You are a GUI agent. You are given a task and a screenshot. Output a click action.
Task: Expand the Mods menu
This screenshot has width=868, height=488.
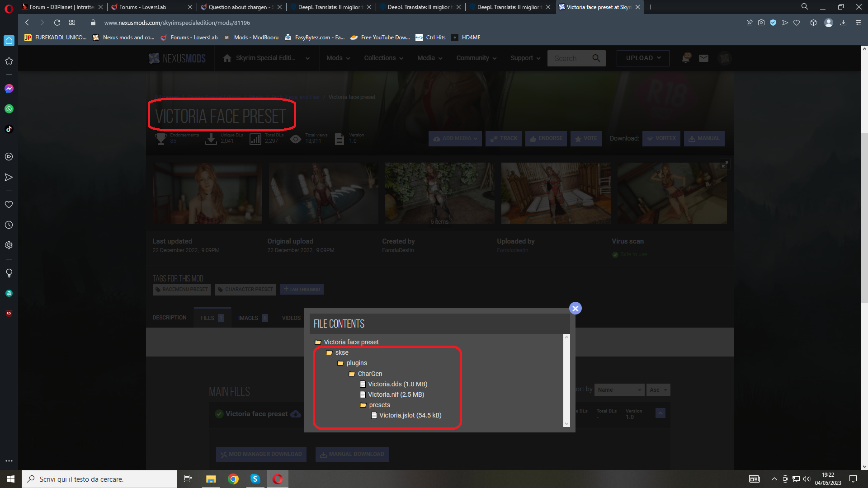point(338,58)
